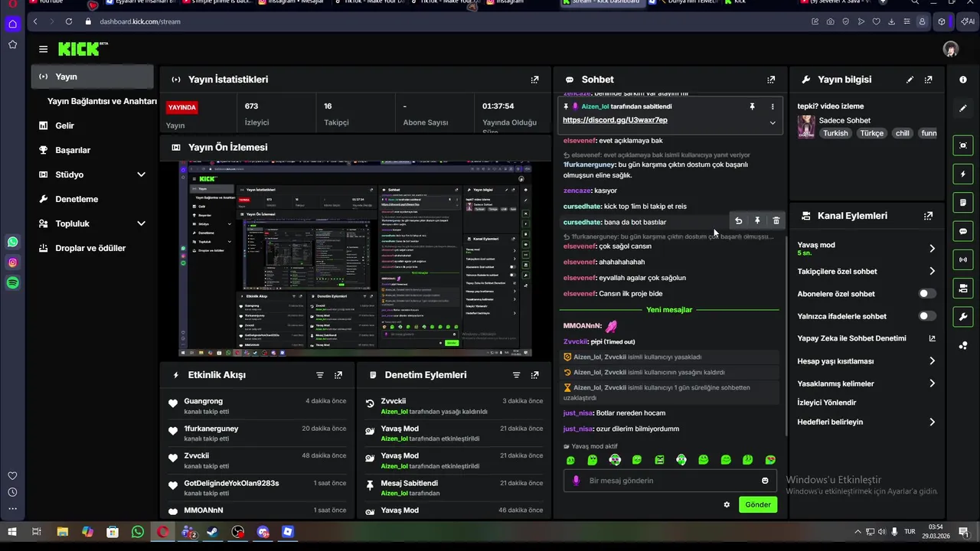Open the emoji picker in the message box
Viewport: 980px width, 551px height.
[765, 481]
